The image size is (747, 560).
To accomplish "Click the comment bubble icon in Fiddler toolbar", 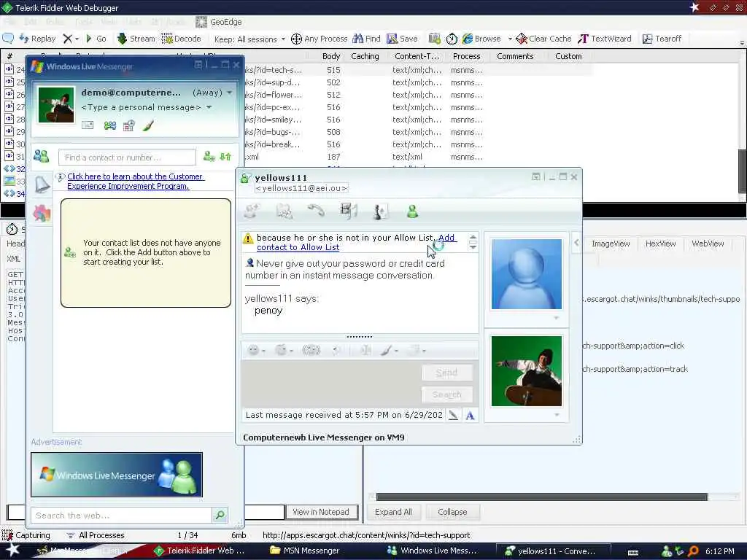I will [8, 38].
